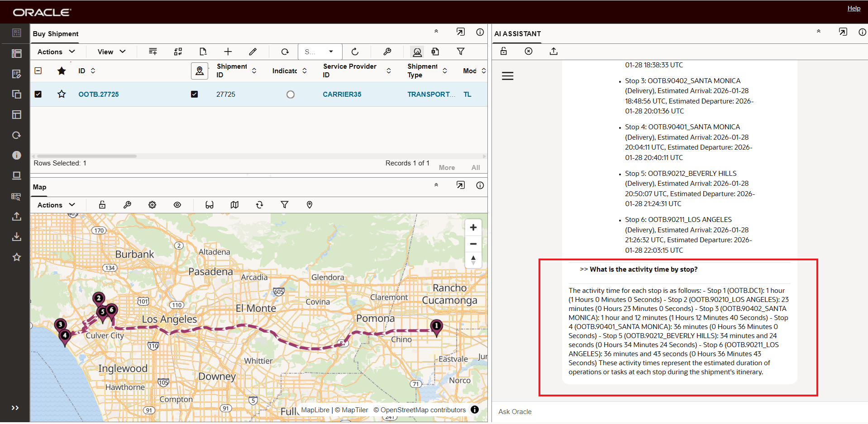Open the Actions dropdown in Map panel
The height and width of the screenshot is (424, 868).
point(56,205)
